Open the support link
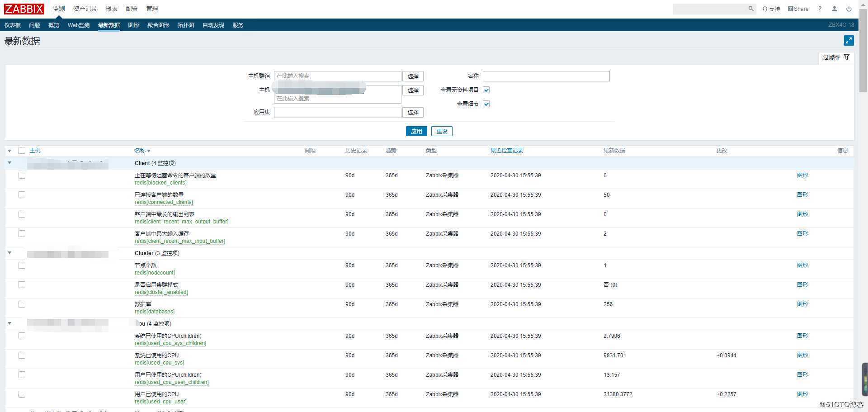This screenshot has height=412, width=868. point(771,9)
